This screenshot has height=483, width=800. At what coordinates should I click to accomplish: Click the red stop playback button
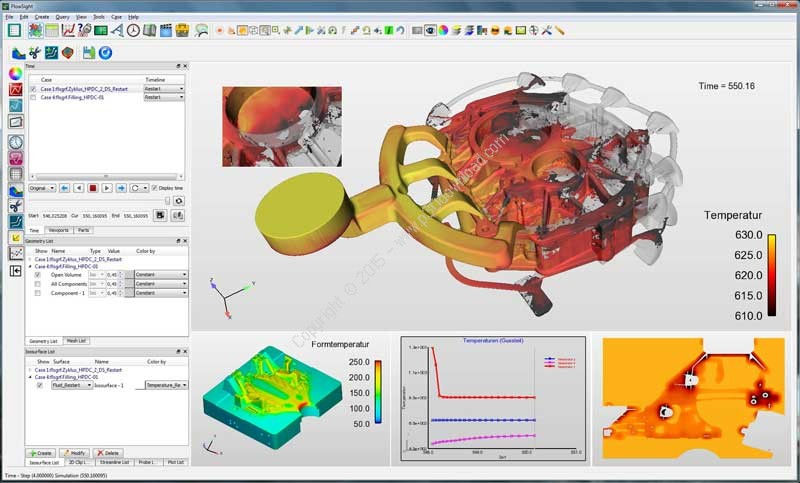coord(93,188)
